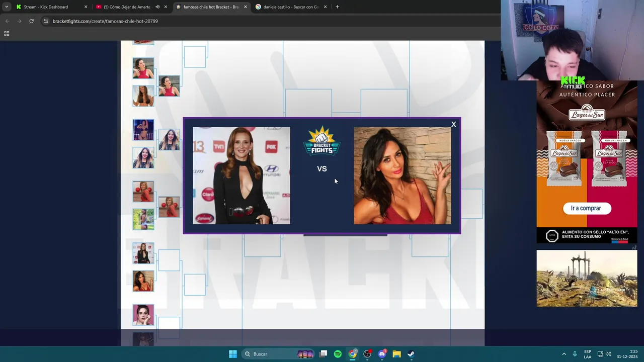Click the Buscar taskbar search box
The height and width of the screenshot is (362, 644).
[x=278, y=354]
